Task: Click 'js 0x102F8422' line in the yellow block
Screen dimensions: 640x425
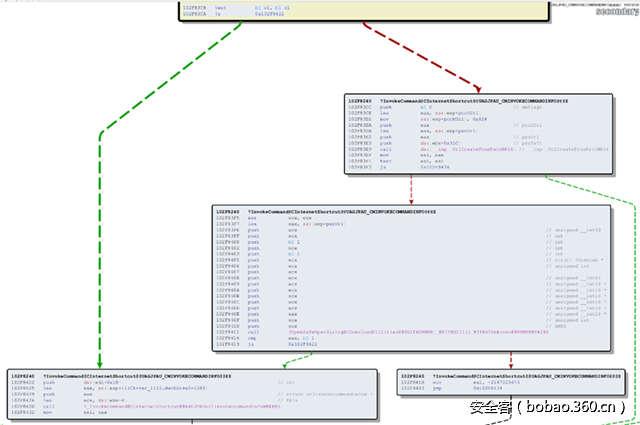Action: 233,14
